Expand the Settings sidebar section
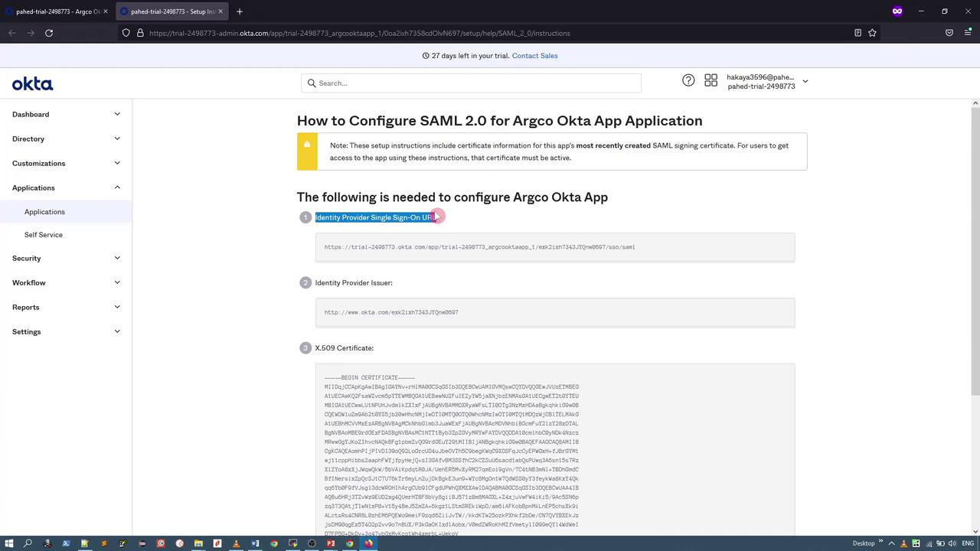This screenshot has height=551, width=980. tap(66, 331)
